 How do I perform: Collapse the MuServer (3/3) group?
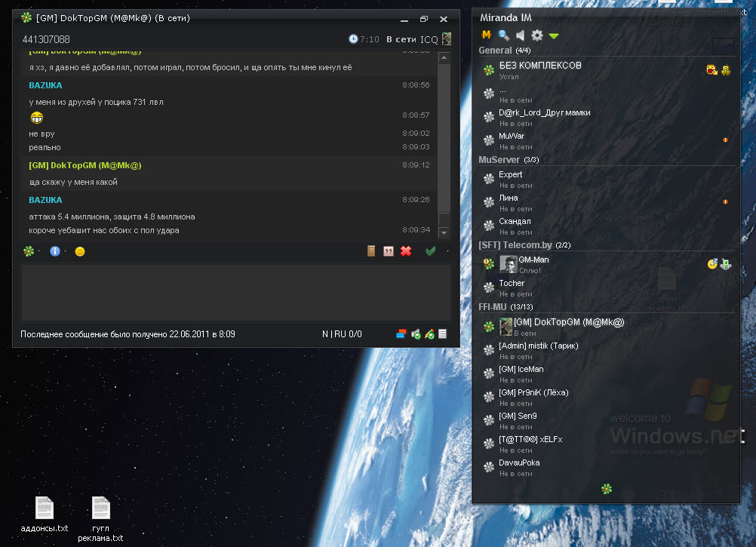(509, 159)
